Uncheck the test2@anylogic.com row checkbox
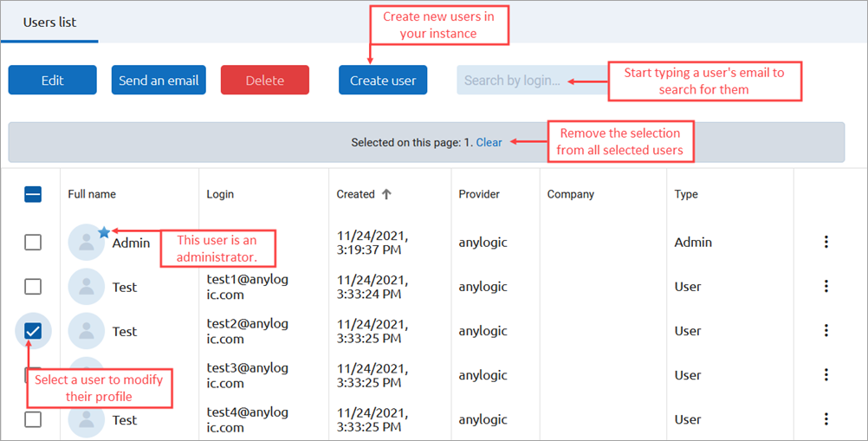The width and height of the screenshot is (868, 441). [33, 331]
